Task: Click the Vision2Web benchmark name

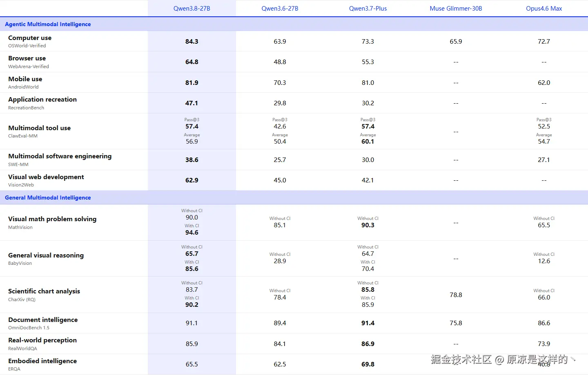Action: pos(21,185)
